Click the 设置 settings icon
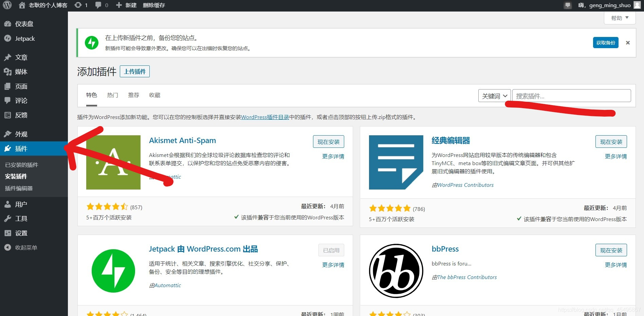This screenshot has height=316, width=644. pos(8,233)
